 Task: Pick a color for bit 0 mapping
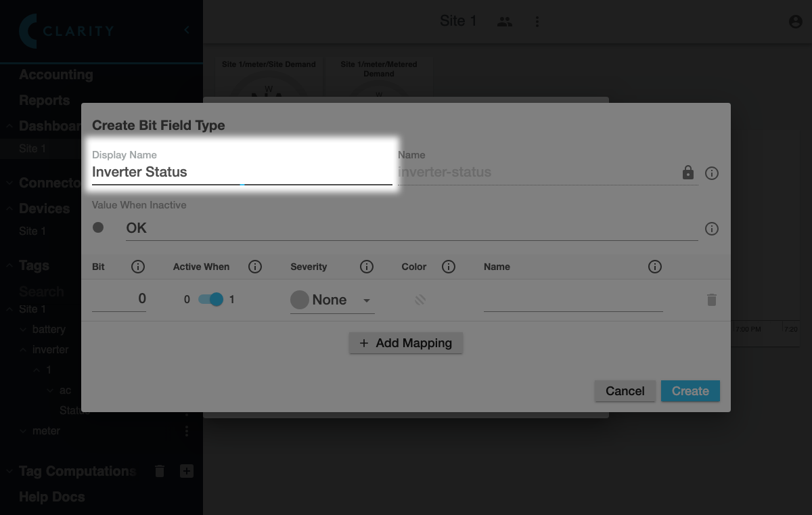[420, 300]
